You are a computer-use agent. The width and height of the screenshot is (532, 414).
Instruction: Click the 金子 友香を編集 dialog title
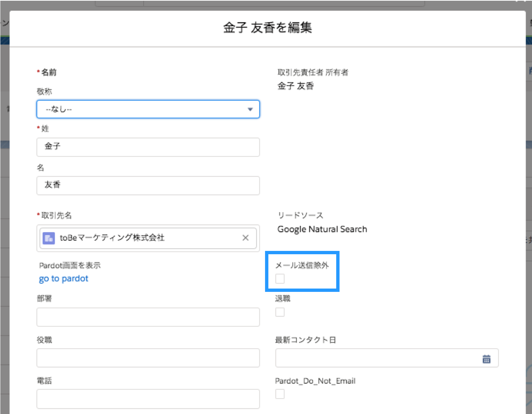pos(268,27)
